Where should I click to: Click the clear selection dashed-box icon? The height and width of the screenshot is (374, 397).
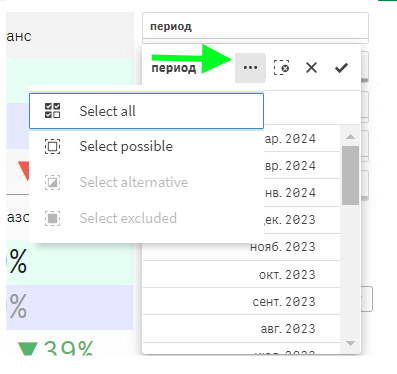tap(281, 68)
